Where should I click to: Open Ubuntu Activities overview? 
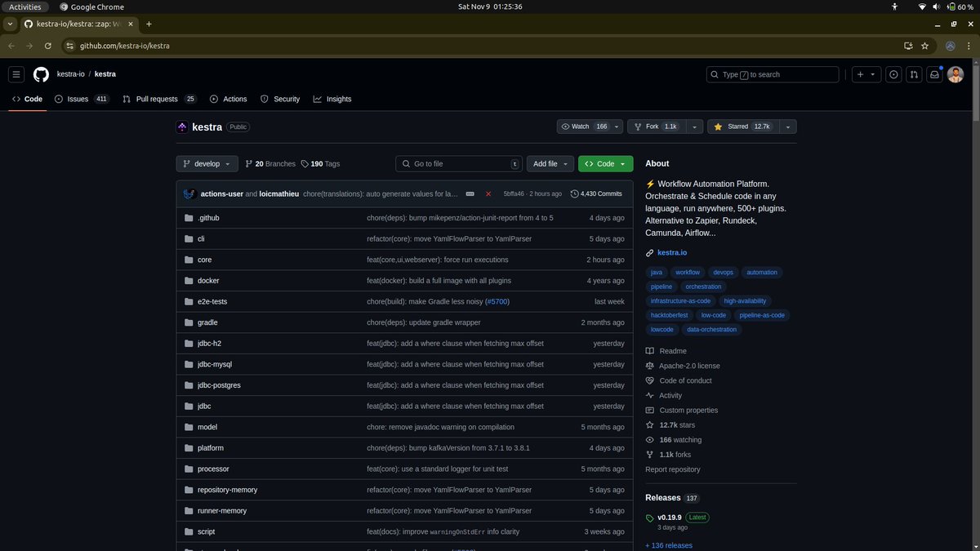click(24, 7)
